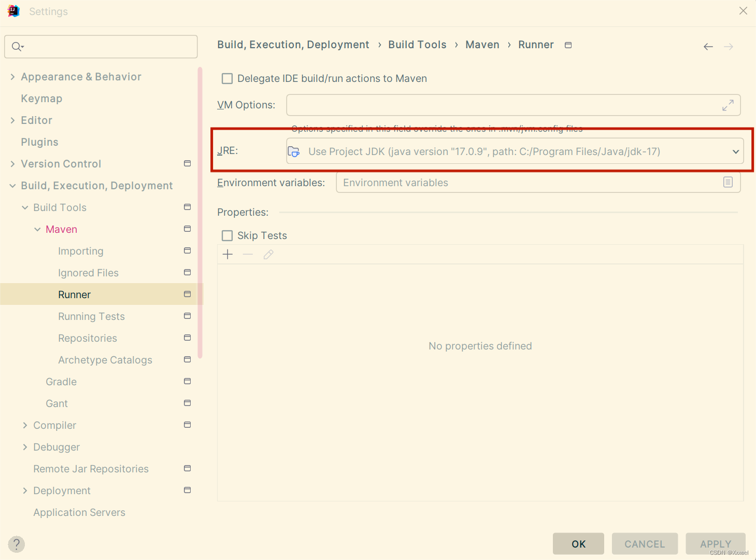
Task: Focus the settings search field
Action: 101,47
